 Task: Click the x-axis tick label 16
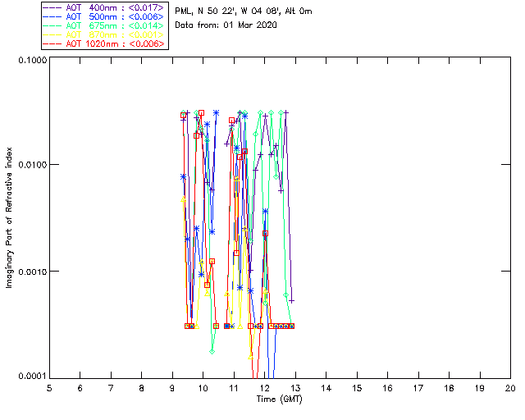coord(388,388)
